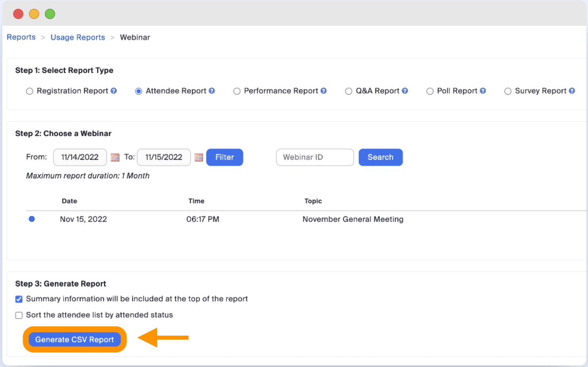Open help icon next to Attendee Report
588x367 pixels.
(x=212, y=91)
